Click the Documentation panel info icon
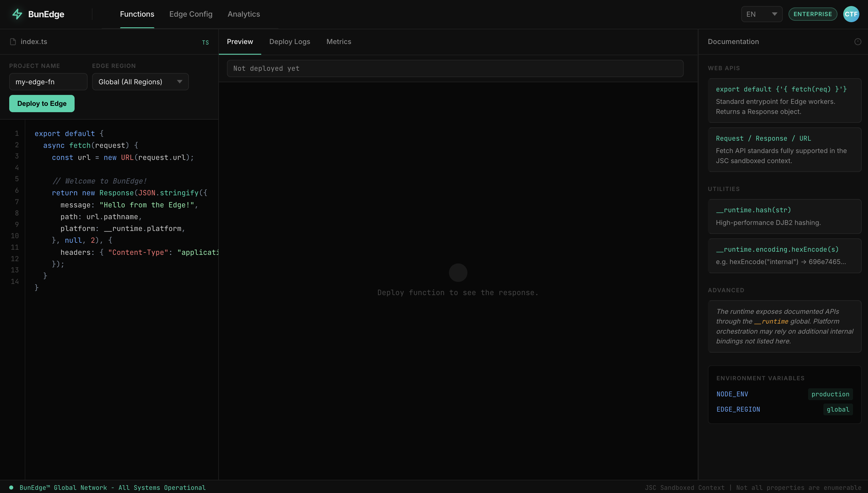 tap(858, 42)
